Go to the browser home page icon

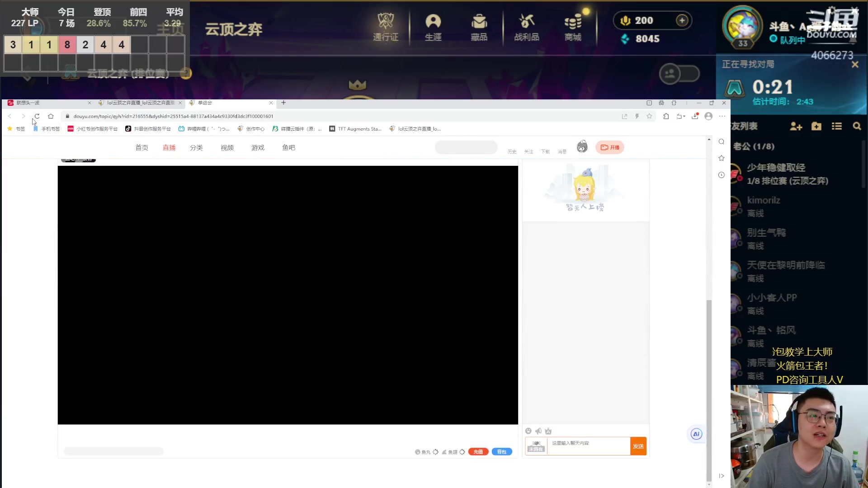point(51,116)
